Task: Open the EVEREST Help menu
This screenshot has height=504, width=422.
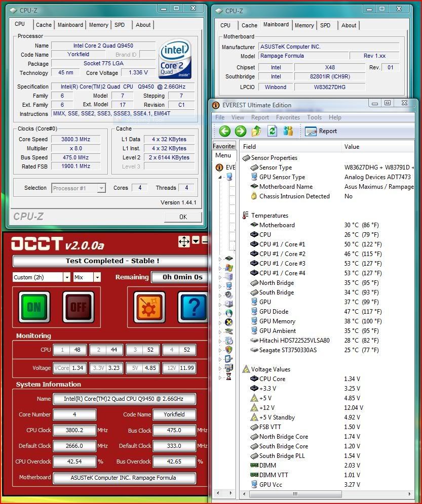Action: (x=335, y=117)
